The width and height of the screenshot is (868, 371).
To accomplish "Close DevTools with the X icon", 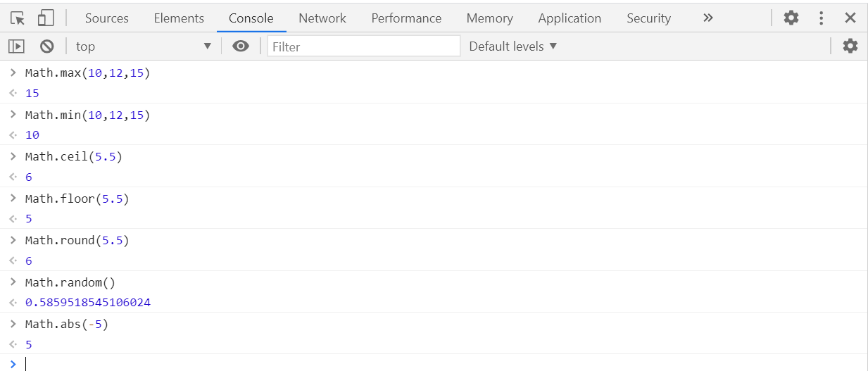I will click(850, 18).
